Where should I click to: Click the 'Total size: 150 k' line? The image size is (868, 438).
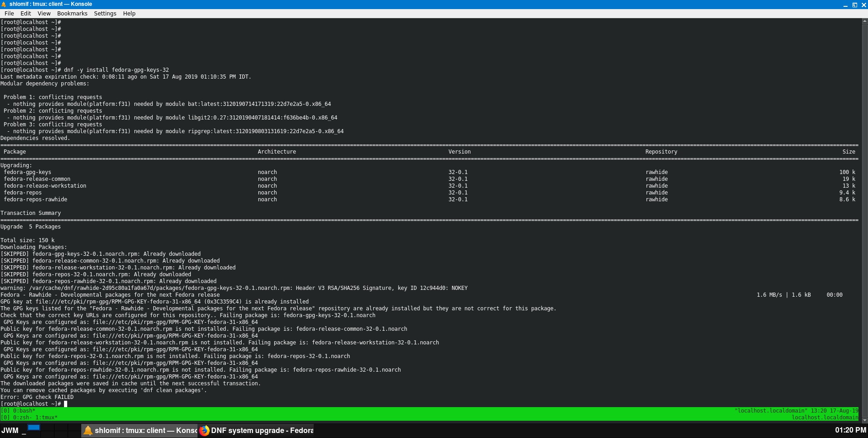click(27, 240)
